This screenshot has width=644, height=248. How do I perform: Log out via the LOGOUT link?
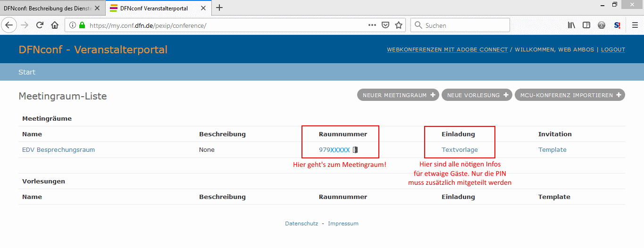click(613, 50)
